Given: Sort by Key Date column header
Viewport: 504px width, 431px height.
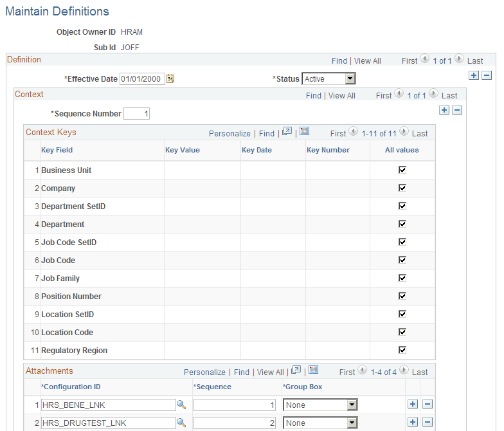Looking at the screenshot, I should point(257,151).
